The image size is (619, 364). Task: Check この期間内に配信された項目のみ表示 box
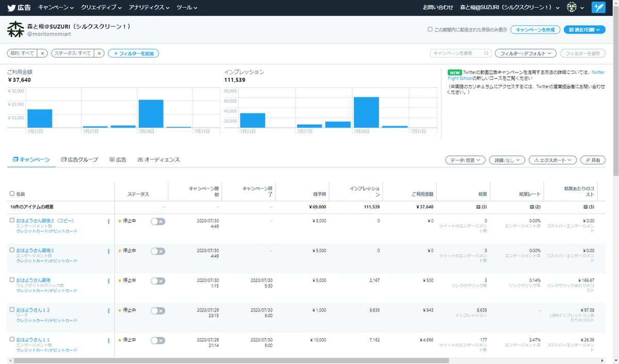coord(430,29)
